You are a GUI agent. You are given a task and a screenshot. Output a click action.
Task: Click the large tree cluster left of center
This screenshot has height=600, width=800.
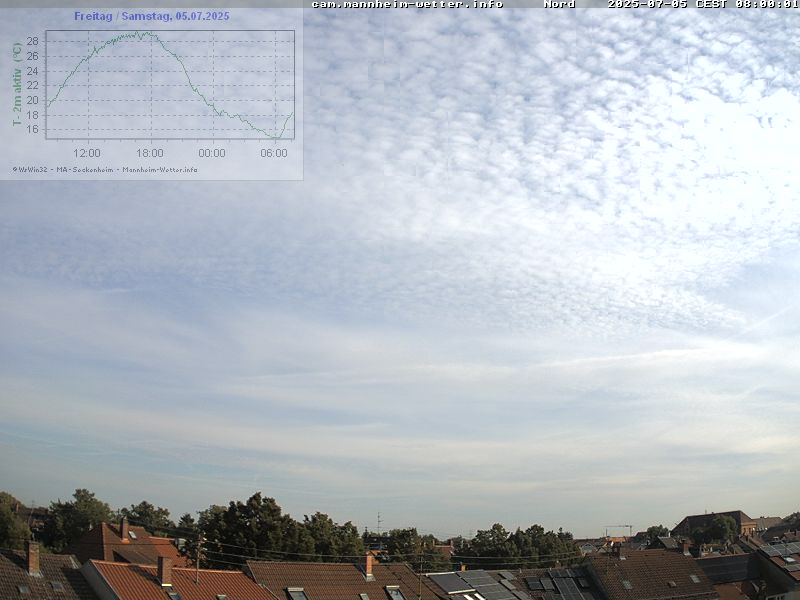point(255,528)
